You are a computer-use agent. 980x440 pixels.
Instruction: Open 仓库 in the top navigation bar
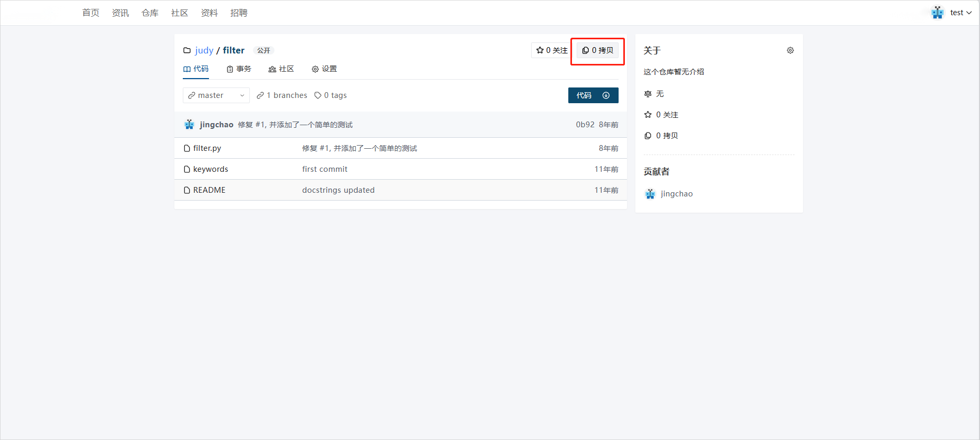pyautogui.click(x=150, y=13)
